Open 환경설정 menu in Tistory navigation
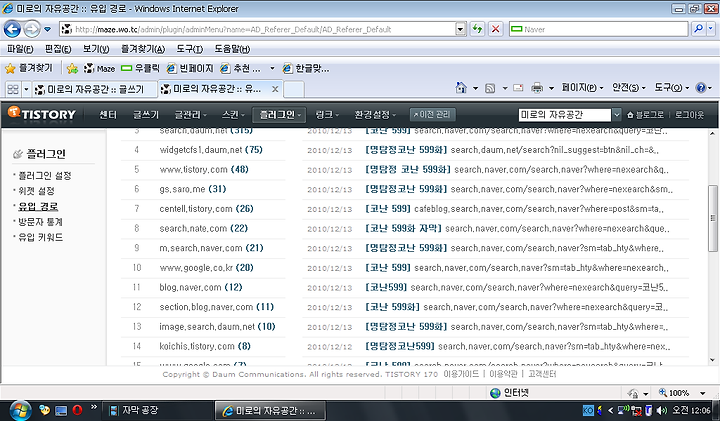The height and width of the screenshot is (421, 720). 375,115
